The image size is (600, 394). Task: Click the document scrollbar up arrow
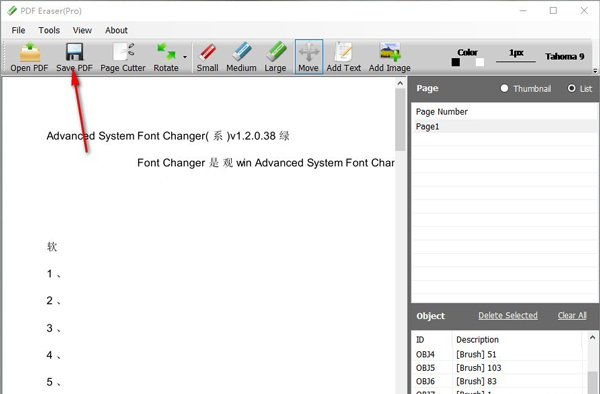click(x=400, y=83)
